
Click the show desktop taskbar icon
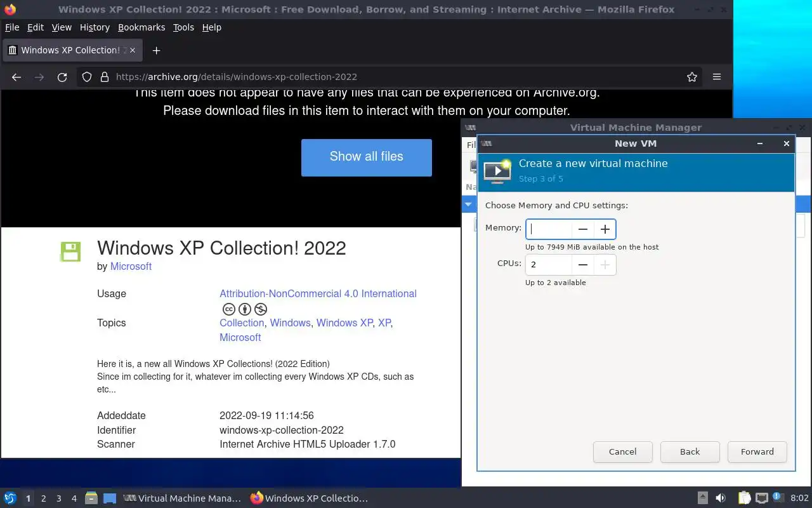point(110,498)
